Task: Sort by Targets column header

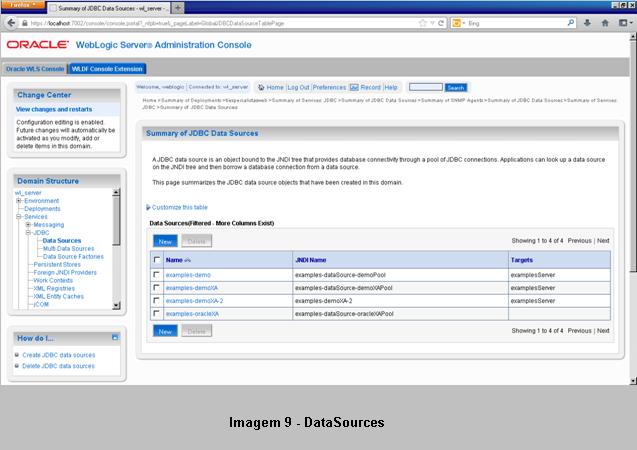Action: pos(522,260)
